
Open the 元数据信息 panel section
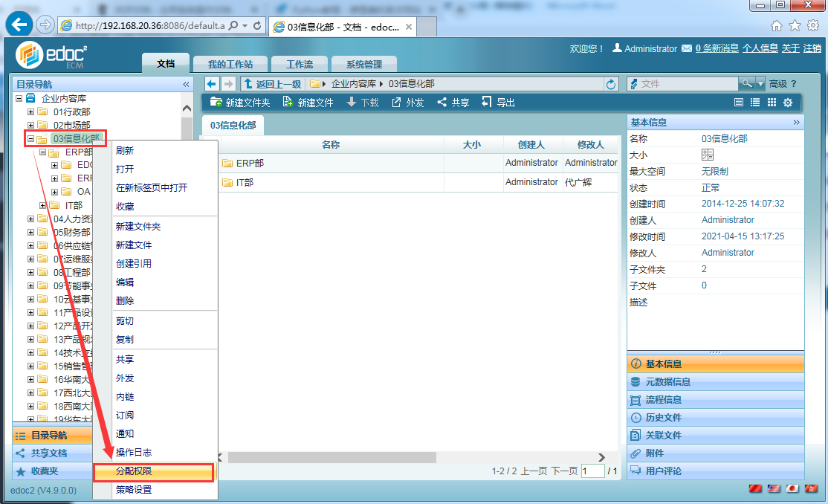[667, 382]
